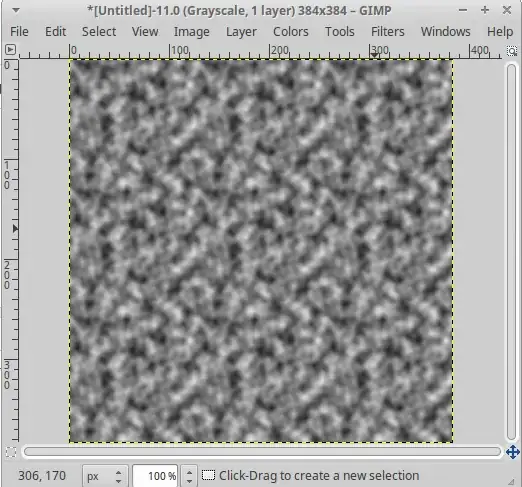This screenshot has width=522, height=487.
Task: Toggle the Quick Mask button
Action: 11,452
